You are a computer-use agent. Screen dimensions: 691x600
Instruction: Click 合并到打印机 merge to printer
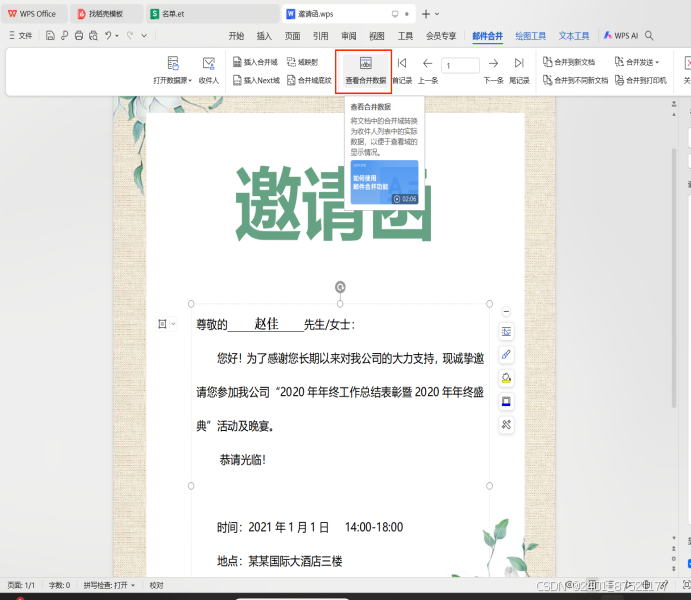tap(641, 80)
